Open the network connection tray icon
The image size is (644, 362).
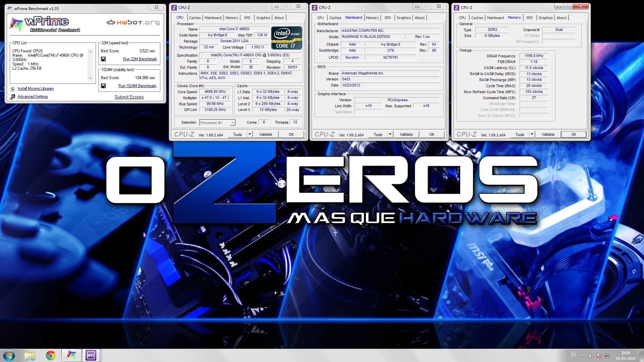tap(607, 356)
